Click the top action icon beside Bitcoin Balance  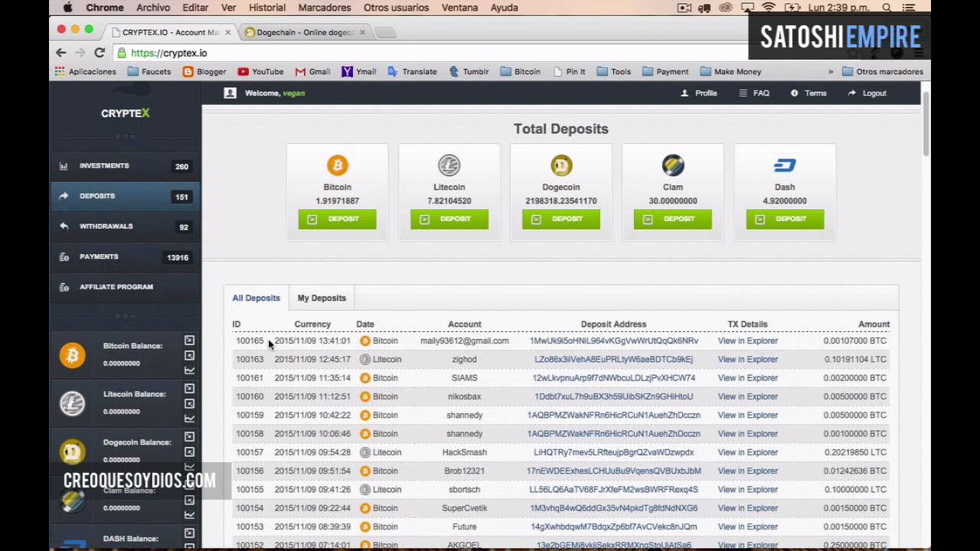tap(189, 341)
